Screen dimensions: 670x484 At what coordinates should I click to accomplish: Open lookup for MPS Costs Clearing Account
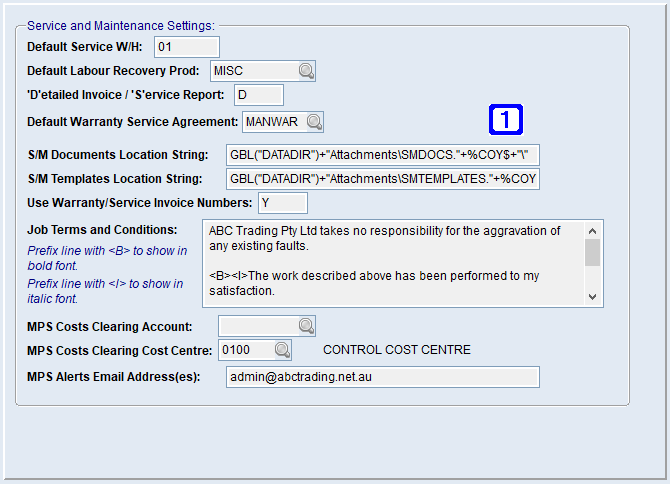coord(306,326)
